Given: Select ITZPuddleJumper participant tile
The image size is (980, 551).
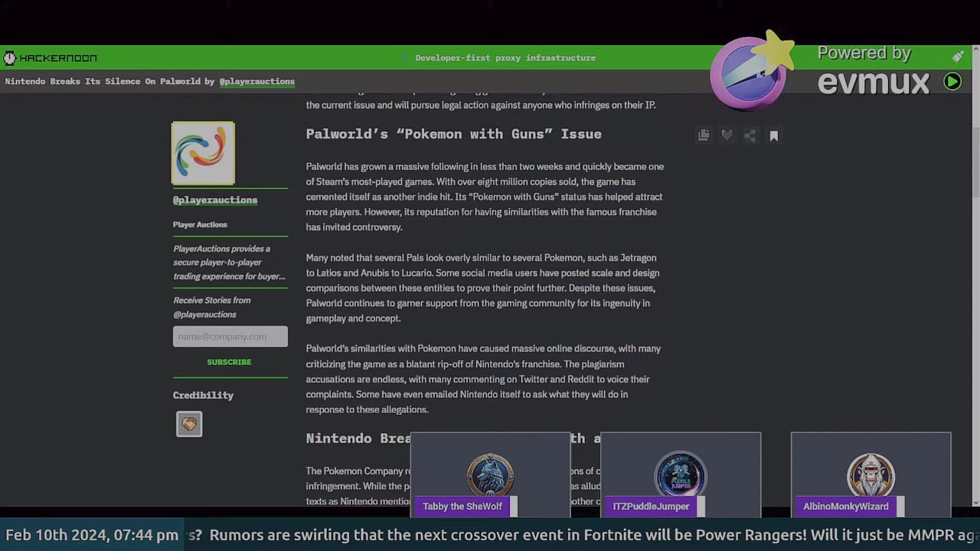Looking at the screenshot, I should tap(681, 474).
